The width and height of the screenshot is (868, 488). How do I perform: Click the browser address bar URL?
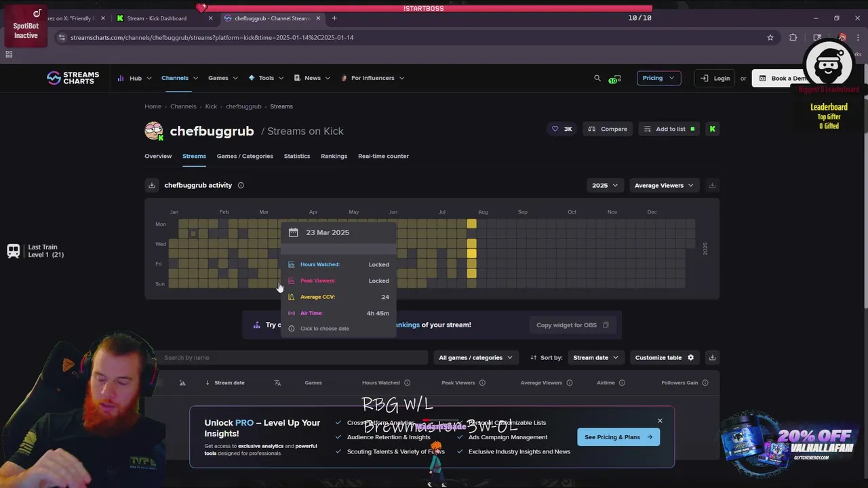pos(212,37)
